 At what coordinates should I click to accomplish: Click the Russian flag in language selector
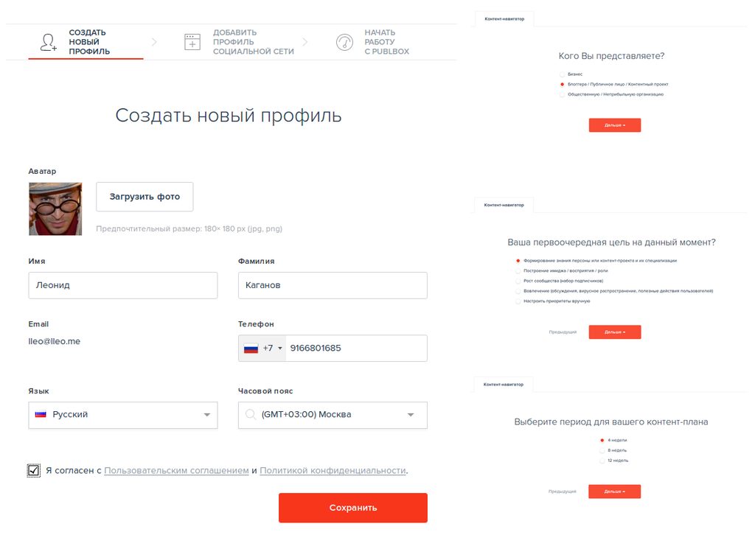pyautogui.click(x=41, y=414)
